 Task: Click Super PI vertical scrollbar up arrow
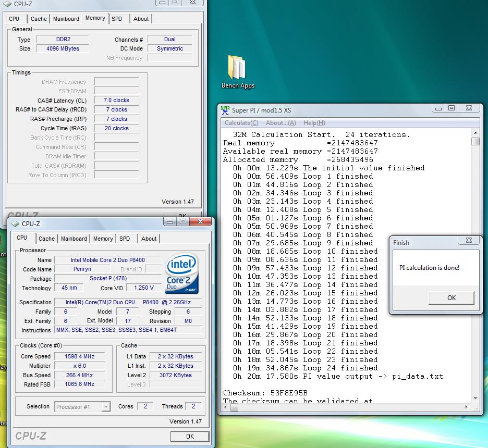(x=475, y=133)
